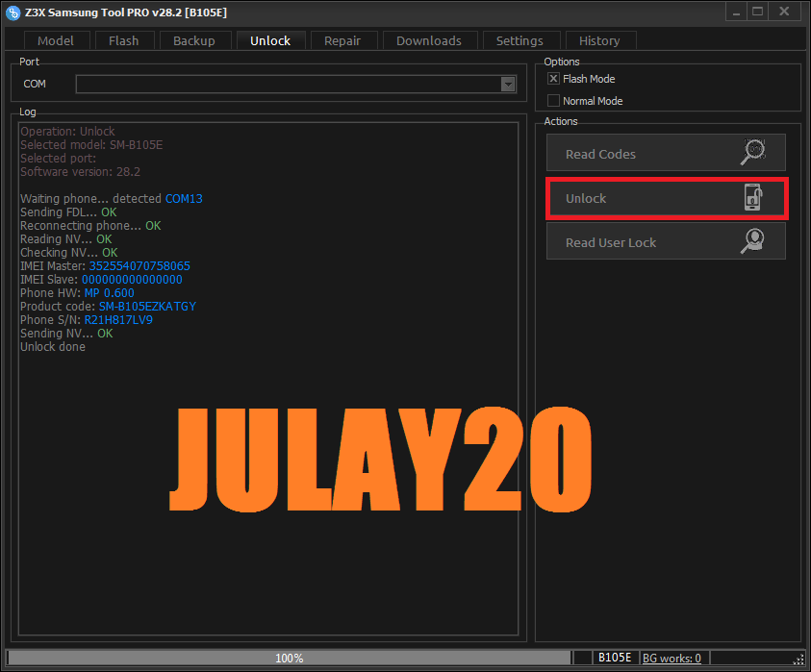Viewport: 811px width, 672px height.
Task: Open the Flash tab
Action: click(124, 40)
